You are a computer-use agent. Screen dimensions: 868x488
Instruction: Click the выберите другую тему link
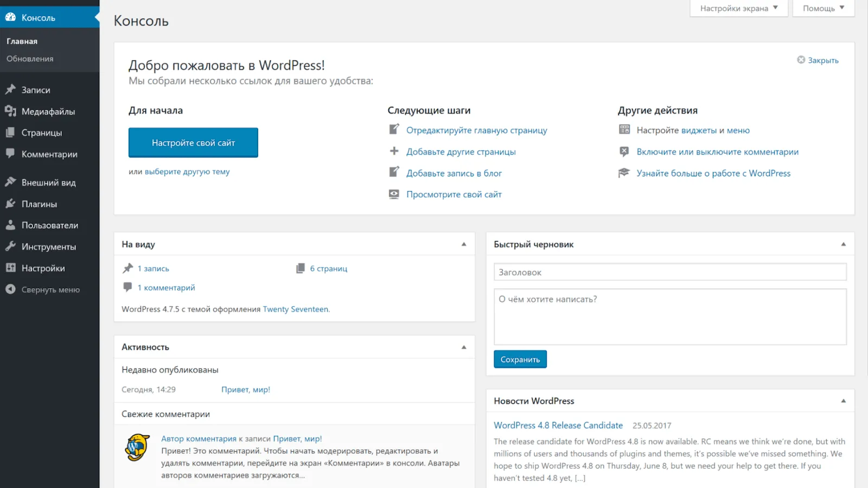(x=187, y=172)
